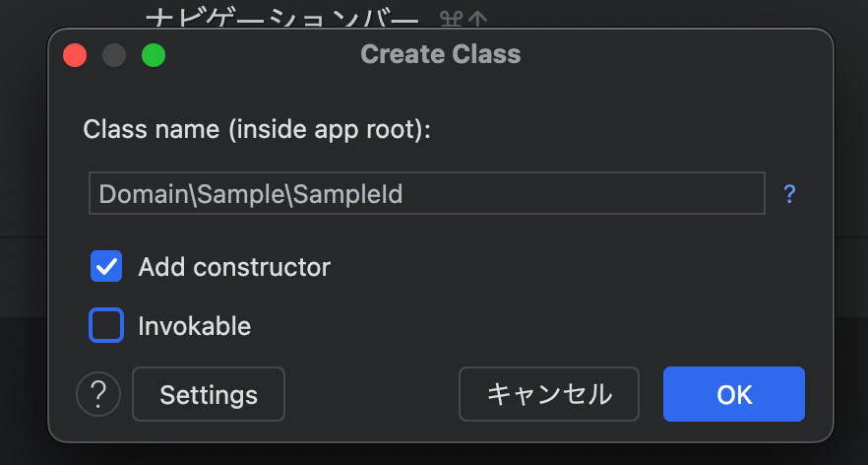Image resolution: width=868 pixels, height=465 pixels.
Task: Click the green zoom window button
Action: 154,55
